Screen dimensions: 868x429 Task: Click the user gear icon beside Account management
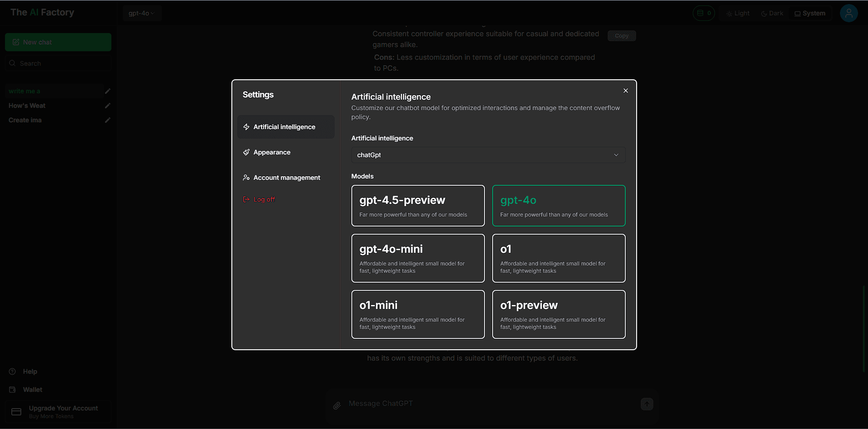tap(246, 178)
